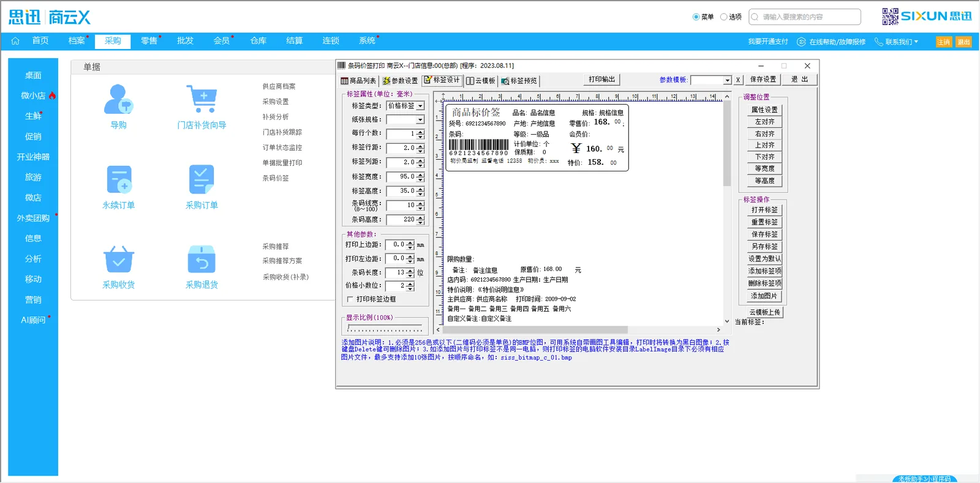This screenshot has height=483, width=980.
Task: Open the 门店补货向导 cart icon
Action: [x=202, y=99]
